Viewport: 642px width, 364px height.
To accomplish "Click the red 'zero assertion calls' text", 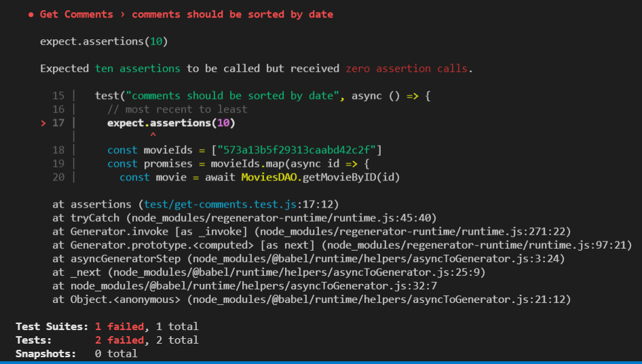I will pyautogui.click(x=406, y=68).
